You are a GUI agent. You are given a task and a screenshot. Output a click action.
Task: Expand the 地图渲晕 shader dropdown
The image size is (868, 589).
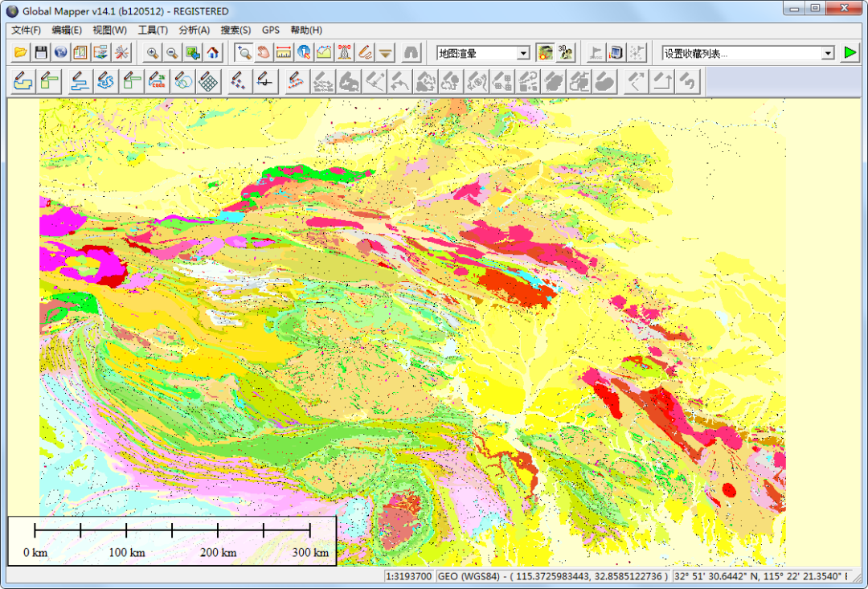coord(523,53)
